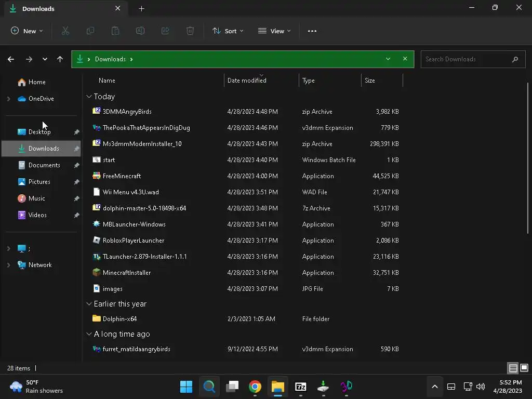Go up one folder level
This screenshot has width=532, height=399.
tap(60, 59)
